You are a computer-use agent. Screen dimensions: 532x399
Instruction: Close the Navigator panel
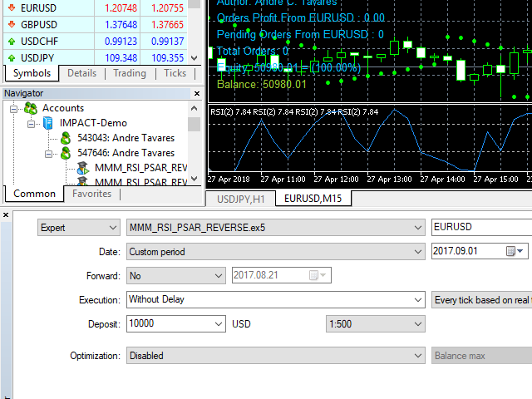tap(195, 93)
